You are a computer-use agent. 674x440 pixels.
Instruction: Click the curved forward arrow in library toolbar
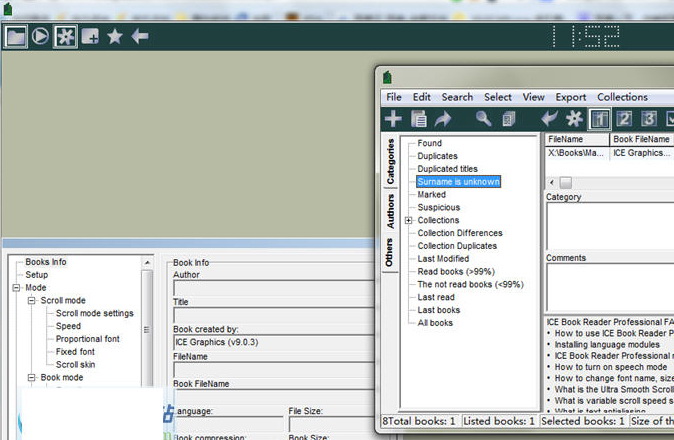[x=443, y=119]
